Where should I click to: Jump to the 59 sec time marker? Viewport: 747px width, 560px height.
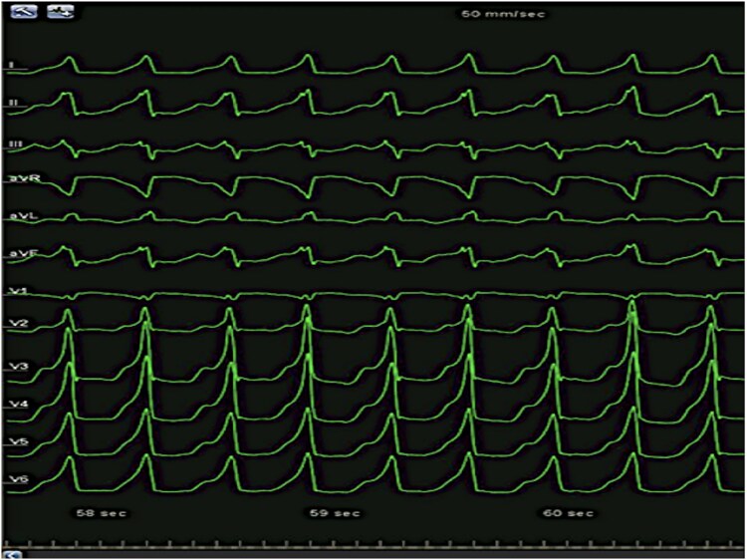click(x=333, y=513)
